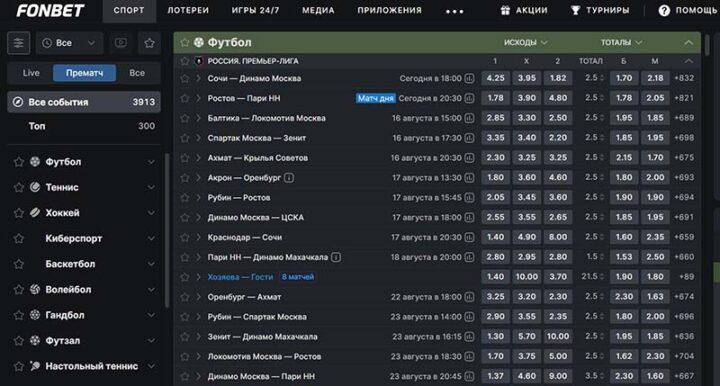The image size is (720, 386).
Task: Switch to the Live tab
Action: pos(31,73)
